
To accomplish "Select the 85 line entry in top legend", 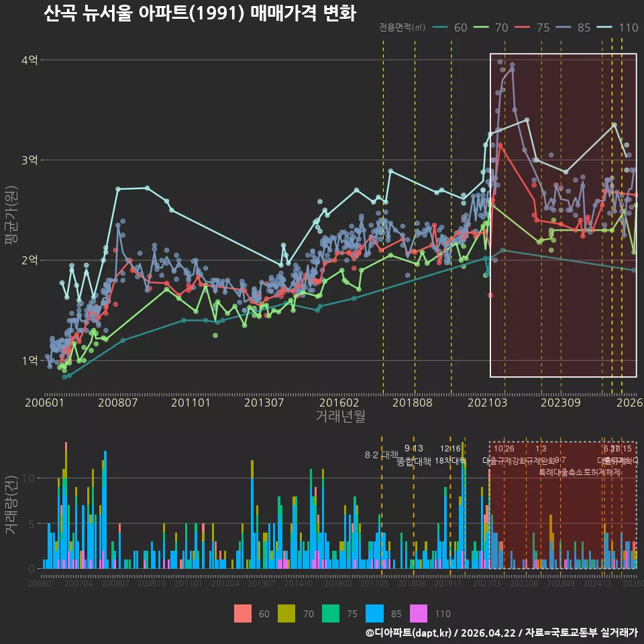I will pyautogui.click(x=574, y=28).
